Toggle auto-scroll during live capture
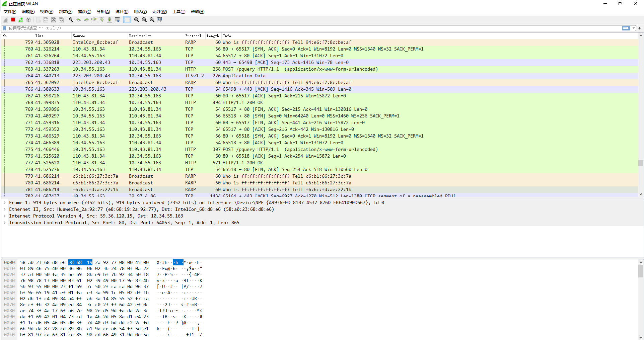Image resolution: width=644 pixels, height=340 pixels. coord(117,20)
